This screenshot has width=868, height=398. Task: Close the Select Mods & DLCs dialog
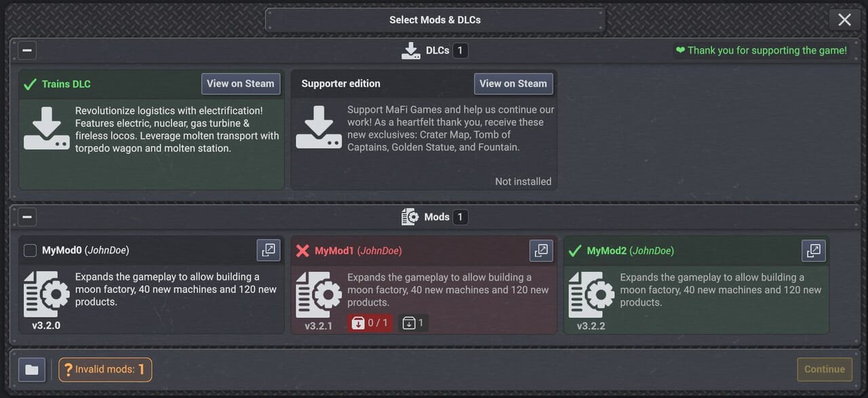tap(844, 20)
